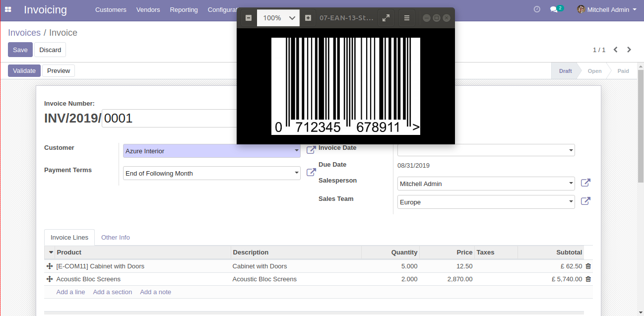Open the Reporting menu
Screen dimensions: 644x316
(x=184, y=9)
